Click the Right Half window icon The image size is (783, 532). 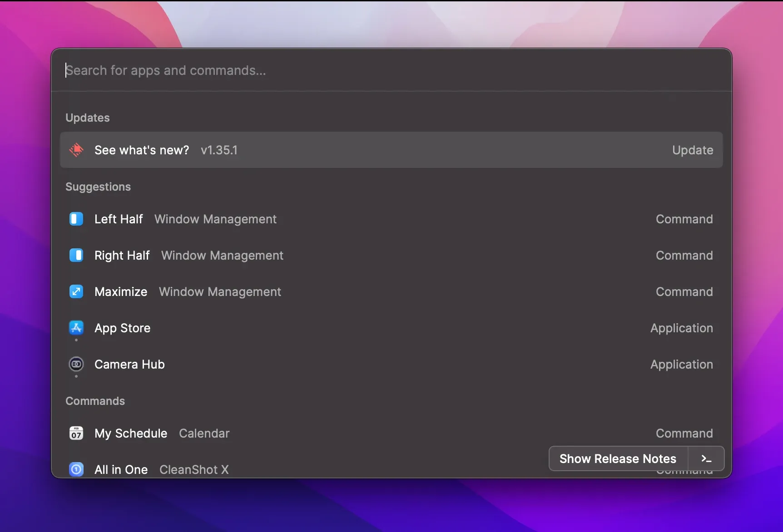coord(76,255)
